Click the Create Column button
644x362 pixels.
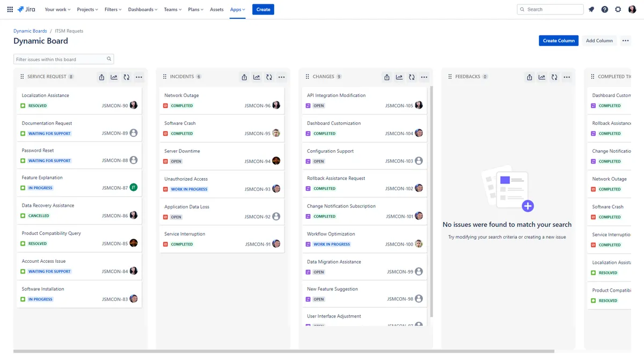point(559,41)
